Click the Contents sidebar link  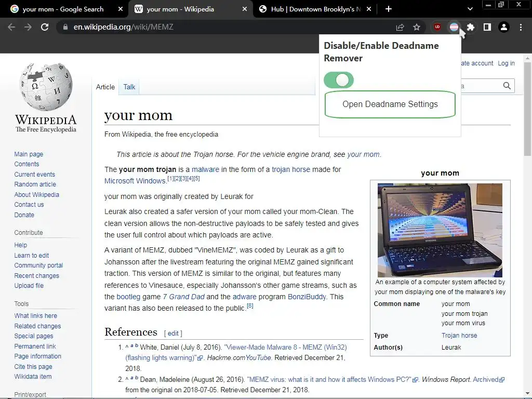[26, 164]
